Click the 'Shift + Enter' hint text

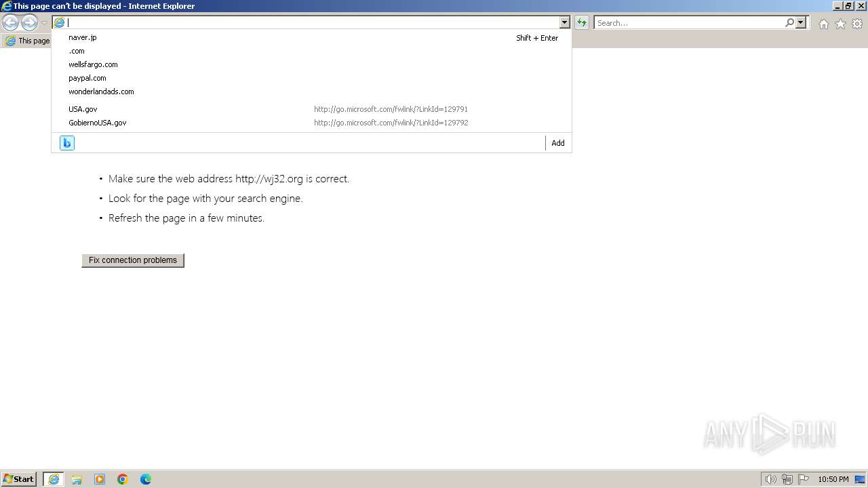pos(537,38)
